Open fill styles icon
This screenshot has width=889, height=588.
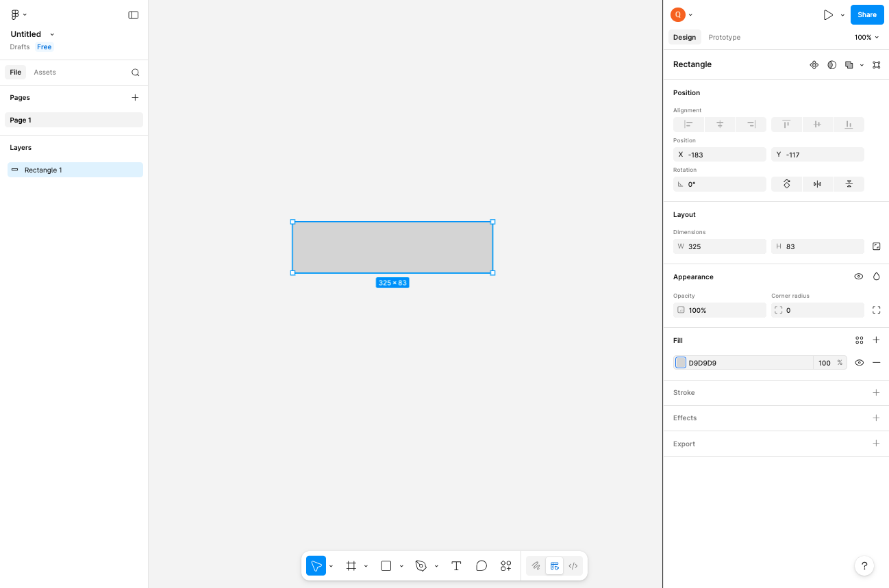tap(860, 340)
